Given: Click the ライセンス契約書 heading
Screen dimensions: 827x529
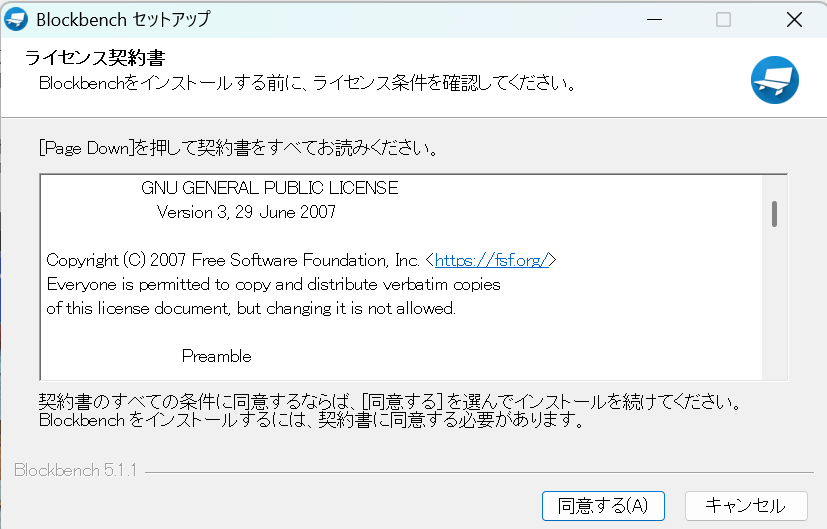Looking at the screenshot, I should pos(95,57).
